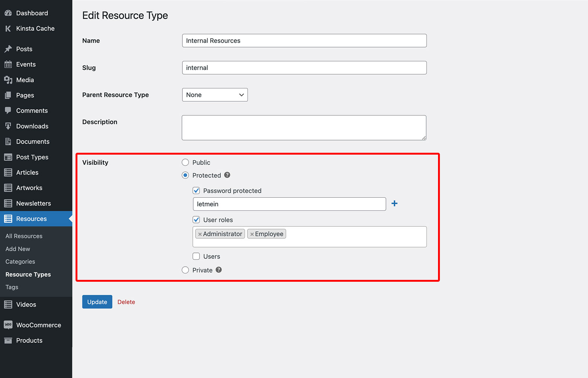Click the red Delete link

(126, 302)
